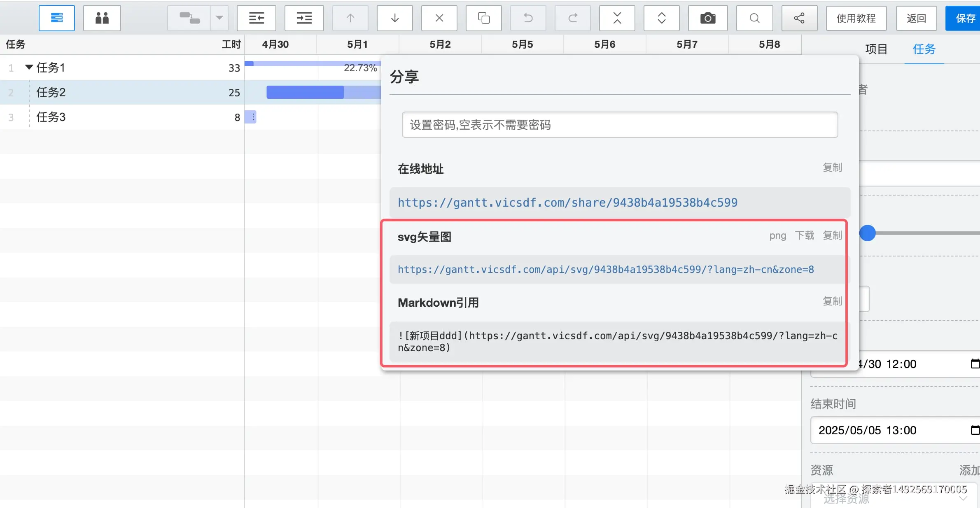Switch to the 任务 tab
This screenshot has height=508, width=980.
click(924, 49)
